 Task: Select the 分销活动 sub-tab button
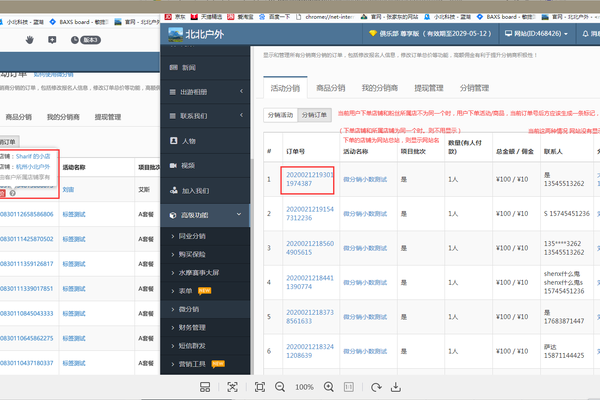[281, 115]
